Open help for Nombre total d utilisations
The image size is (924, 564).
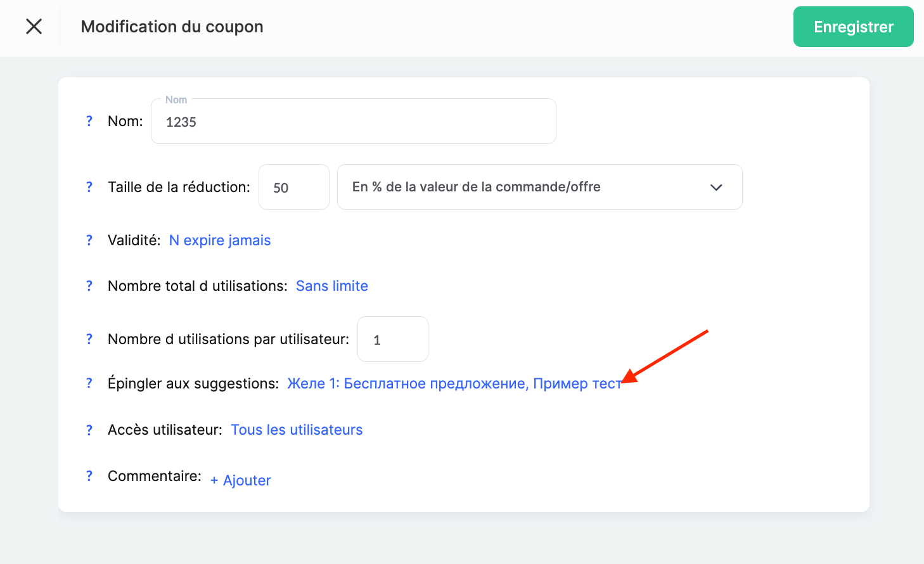click(x=89, y=286)
